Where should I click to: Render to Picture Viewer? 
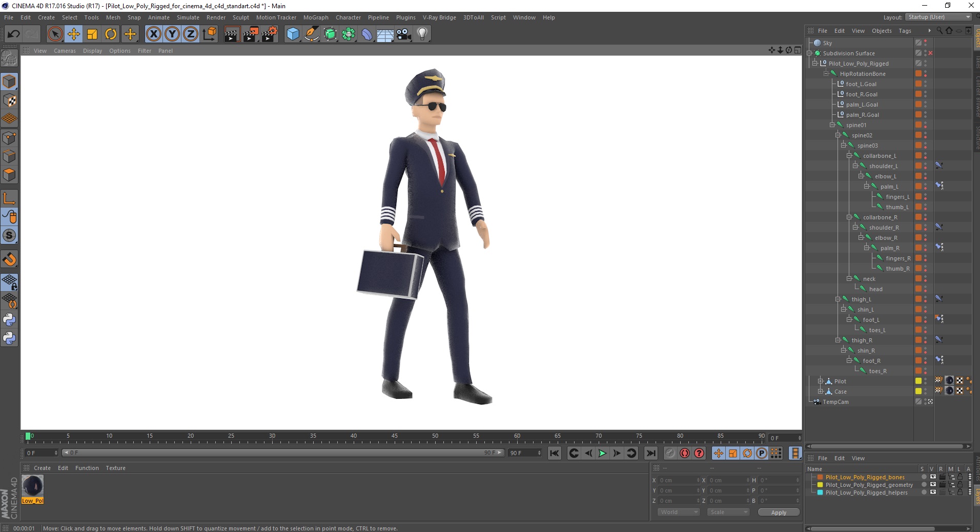tap(251, 34)
